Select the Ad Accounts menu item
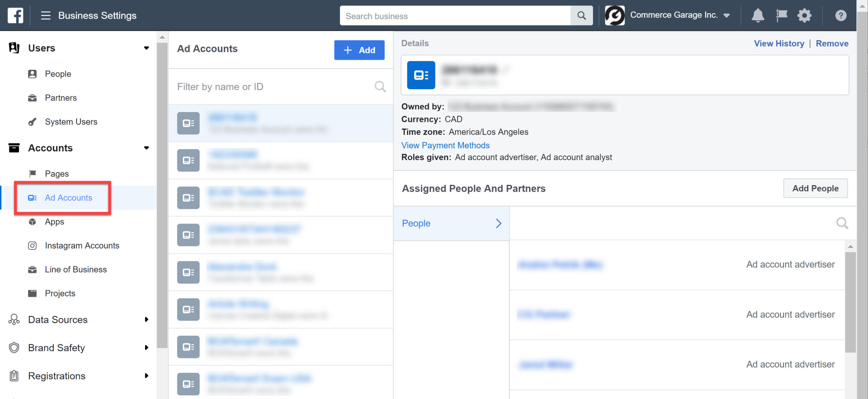Image resolution: width=868 pixels, height=399 pixels. [68, 198]
